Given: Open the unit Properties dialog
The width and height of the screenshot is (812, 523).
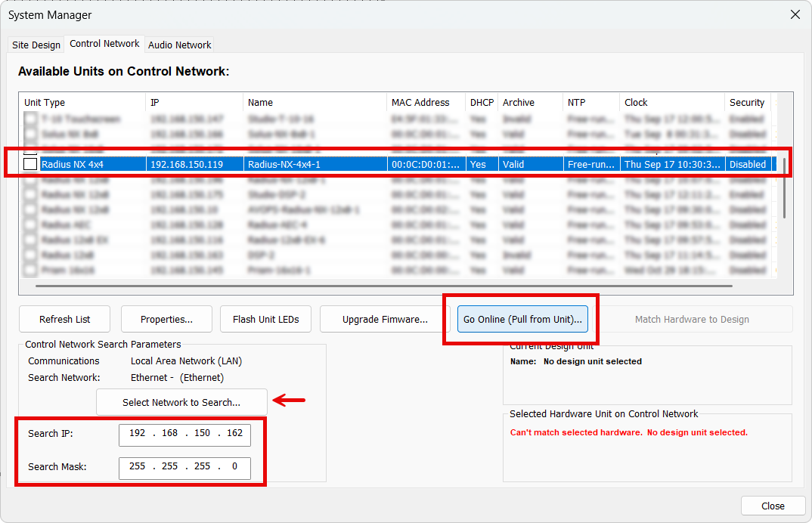Looking at the screenshot, I should 166,320.
